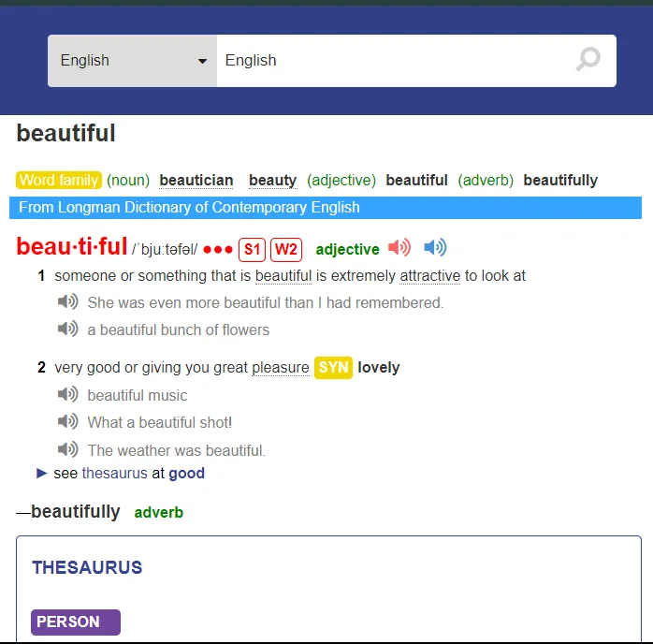Click the '(adverb)' word family label
Image resolution: width=653 pixels, height=644 pixels.
486,181
